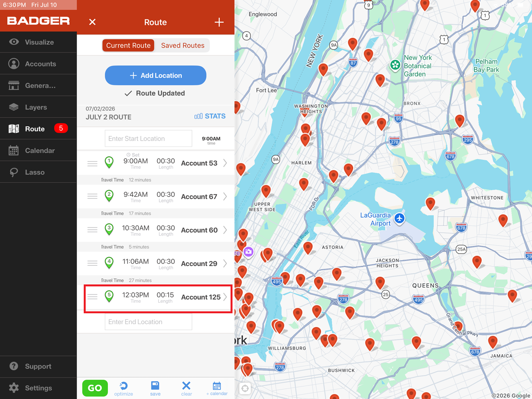Edit the 00:15 length for Account 125
Screen dimensions: 532x399
point(166,297)
